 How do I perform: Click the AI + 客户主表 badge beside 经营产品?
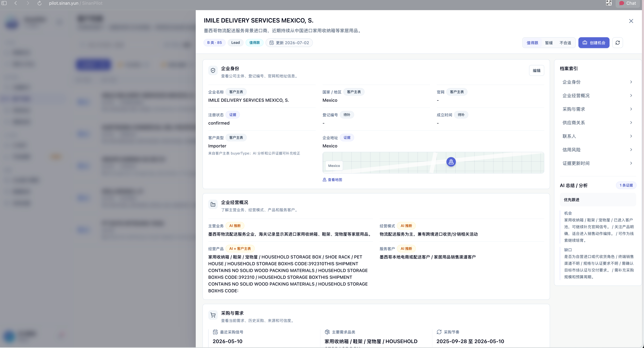[x=240, y=249]
